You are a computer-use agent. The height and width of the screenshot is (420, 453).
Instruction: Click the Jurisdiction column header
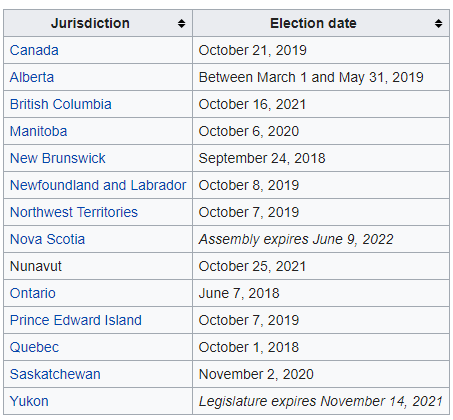(x=98, y=23)
